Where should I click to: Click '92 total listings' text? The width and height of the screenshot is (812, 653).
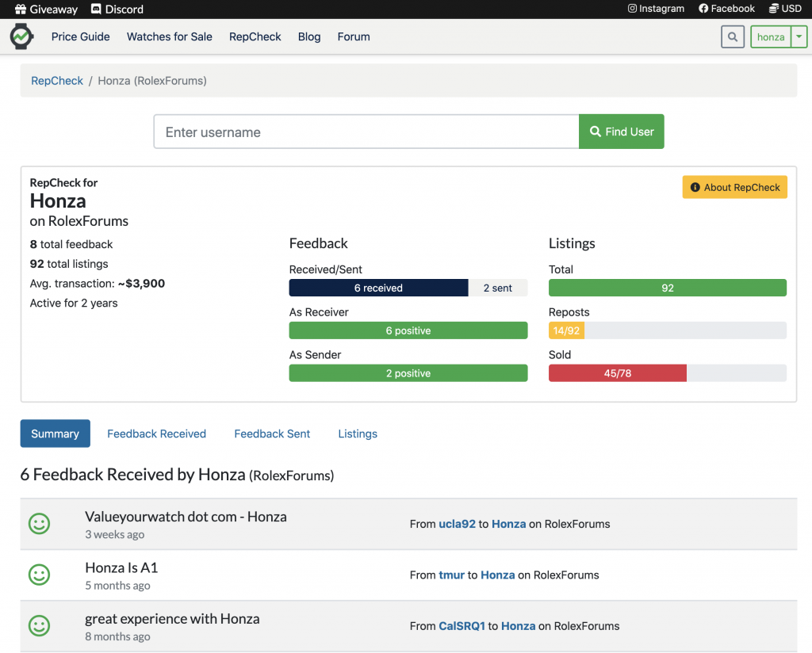coord(69,264)
